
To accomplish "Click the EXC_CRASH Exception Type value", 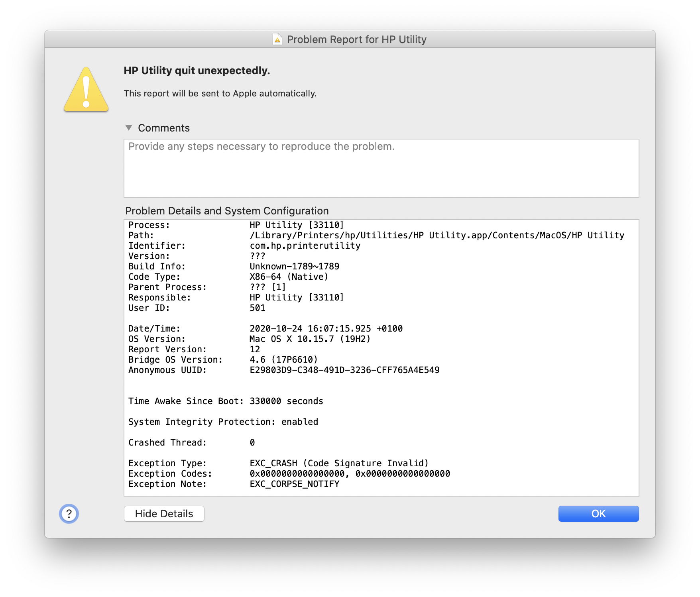I will (x=339, y=463).
